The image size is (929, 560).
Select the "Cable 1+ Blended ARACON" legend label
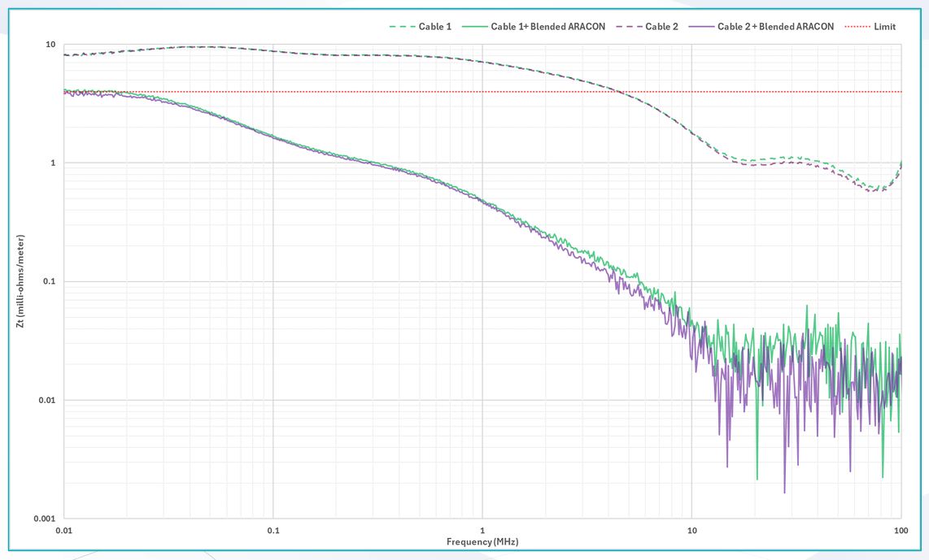tap(547, 27)
